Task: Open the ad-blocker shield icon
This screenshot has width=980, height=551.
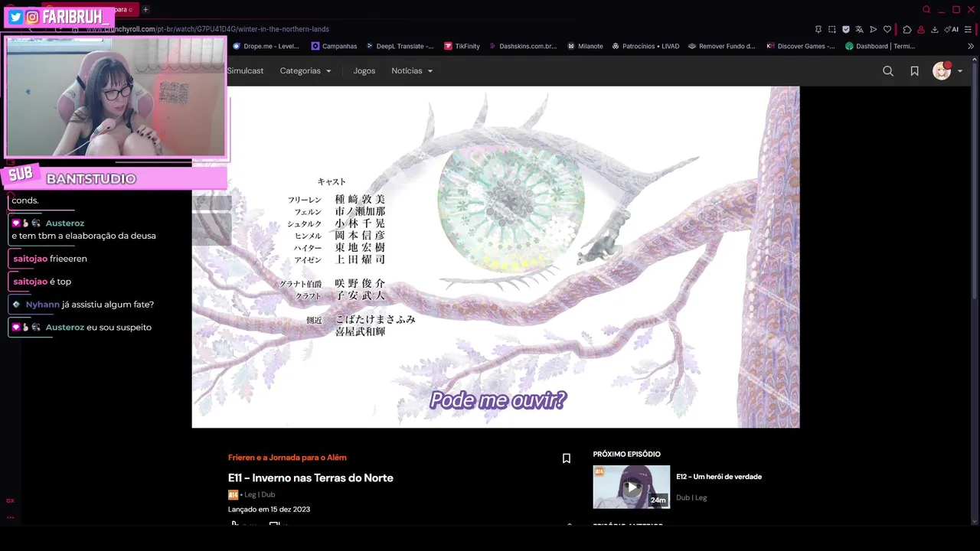Action: point(846,29)
